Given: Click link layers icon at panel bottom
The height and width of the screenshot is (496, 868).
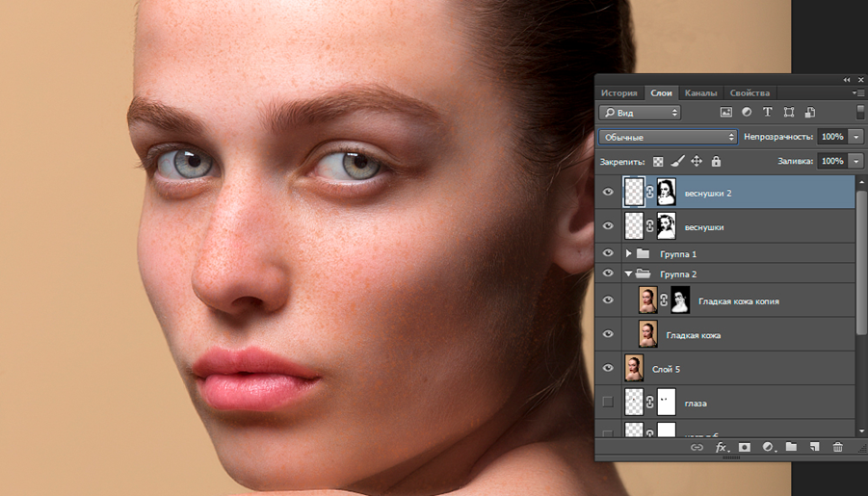Looking at the screenshot, I should (x=697, y=447).
